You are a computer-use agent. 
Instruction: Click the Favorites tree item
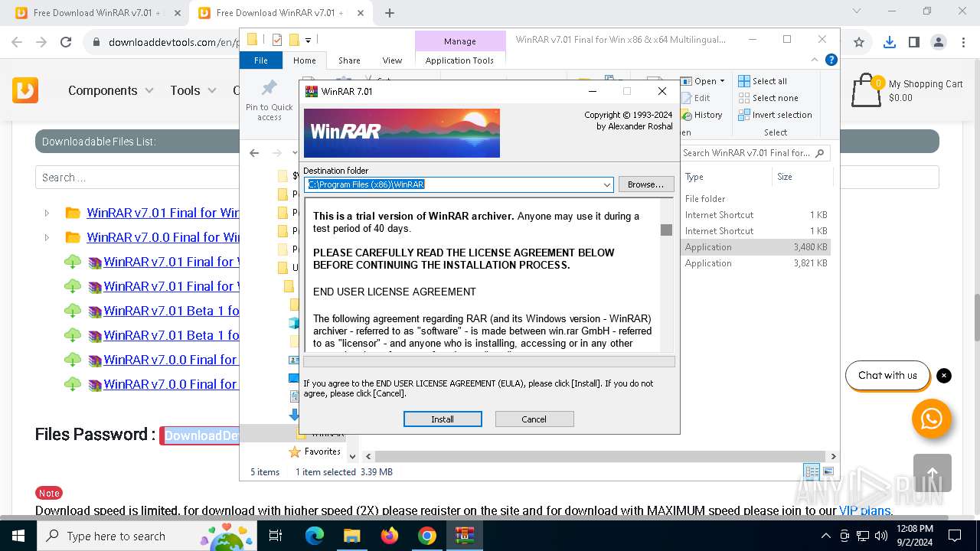pyautogui.click(x=315, y=452)
